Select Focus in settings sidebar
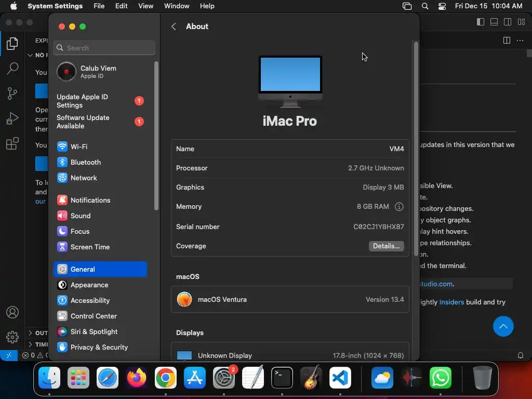This screenshot has width=532, height=399. coord(100,231)
